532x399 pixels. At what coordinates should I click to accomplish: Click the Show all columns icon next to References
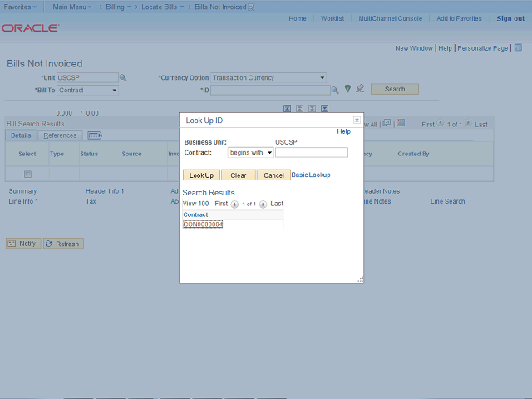point(95,135)
